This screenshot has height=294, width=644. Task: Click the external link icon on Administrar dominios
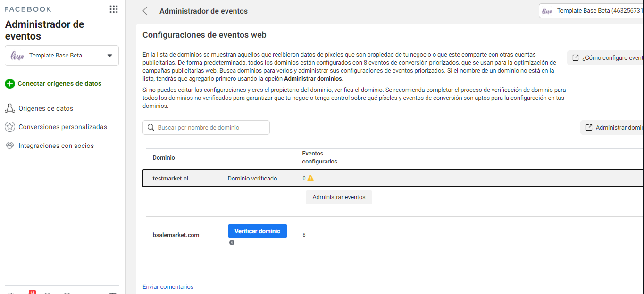pos(589,127)
